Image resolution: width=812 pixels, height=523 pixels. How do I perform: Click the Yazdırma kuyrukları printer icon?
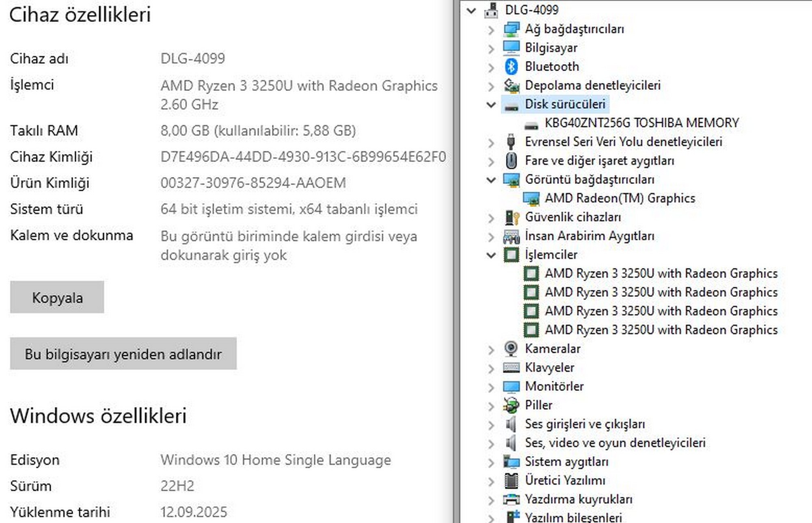[x=511, y=499]
